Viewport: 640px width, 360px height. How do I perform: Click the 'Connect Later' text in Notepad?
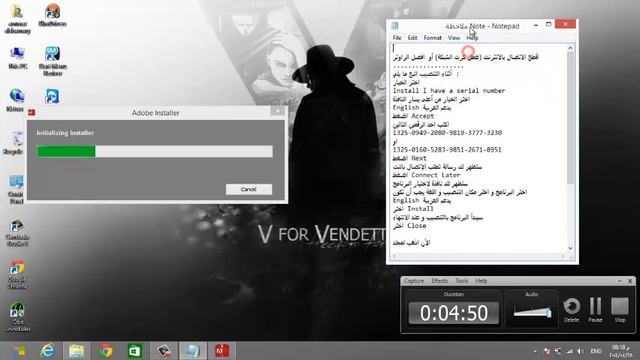point(436,175)
